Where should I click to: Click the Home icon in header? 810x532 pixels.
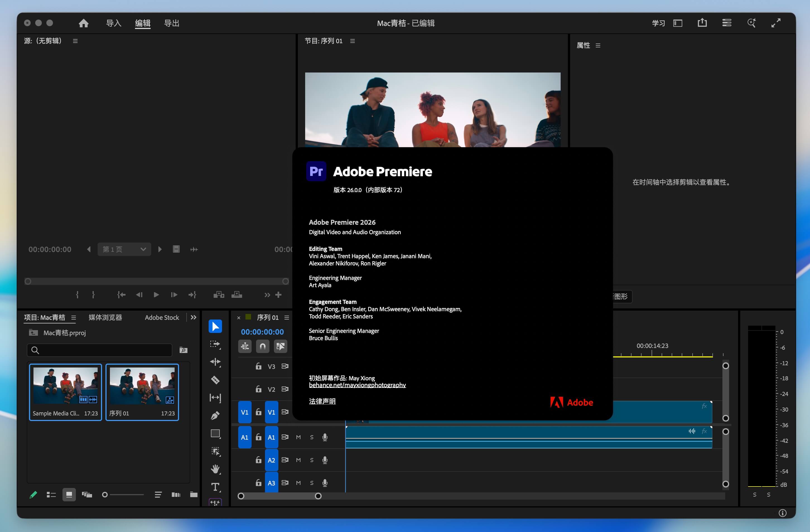pyautogui.click(x=83, y=23)
